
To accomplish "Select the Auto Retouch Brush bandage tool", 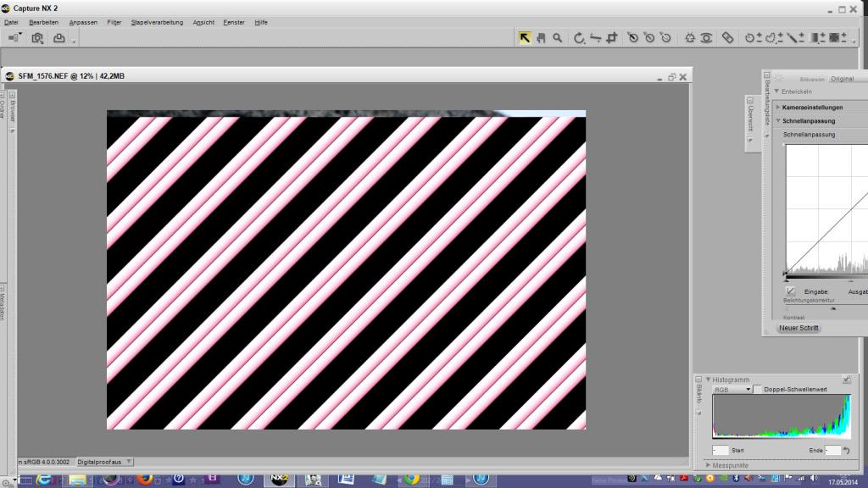I will [727, 37].
